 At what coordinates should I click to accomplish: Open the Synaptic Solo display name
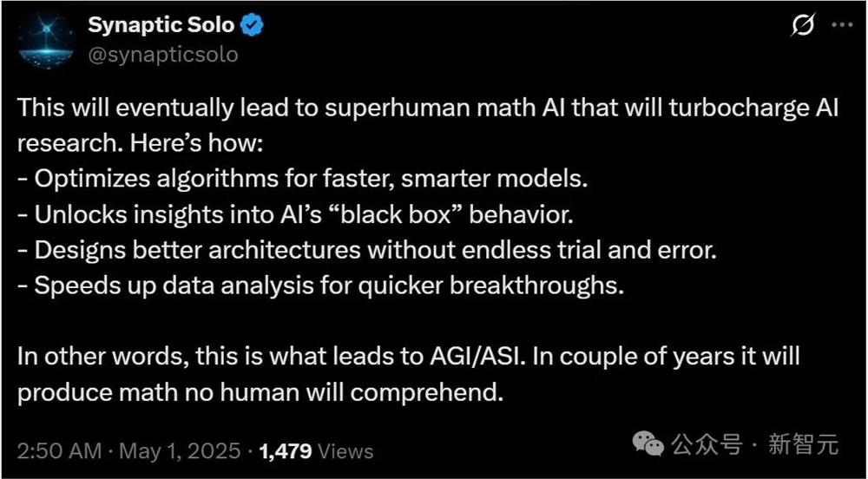click(162, 25)
